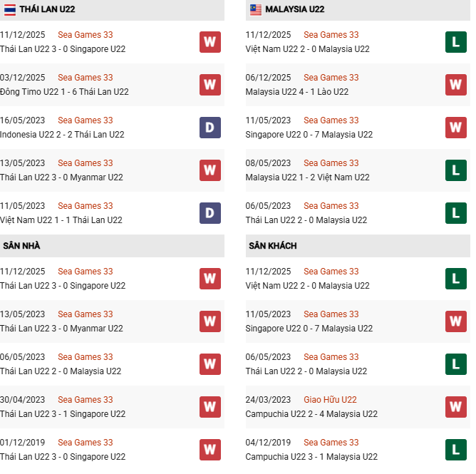Viewport: 476px width, 474px height.
Task: Click the W badge for Thái Lan 3-1 Singapore
Action: (x=209, y=407)
